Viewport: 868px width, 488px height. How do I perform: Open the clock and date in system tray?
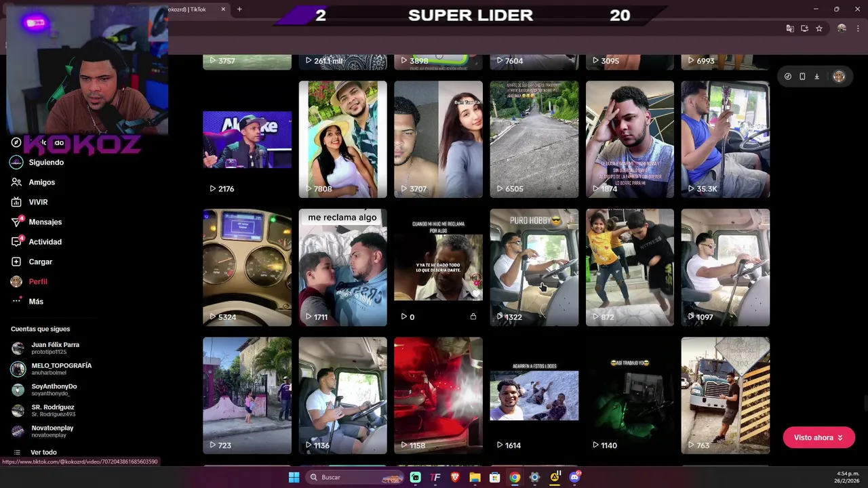[x=848, y=477]
